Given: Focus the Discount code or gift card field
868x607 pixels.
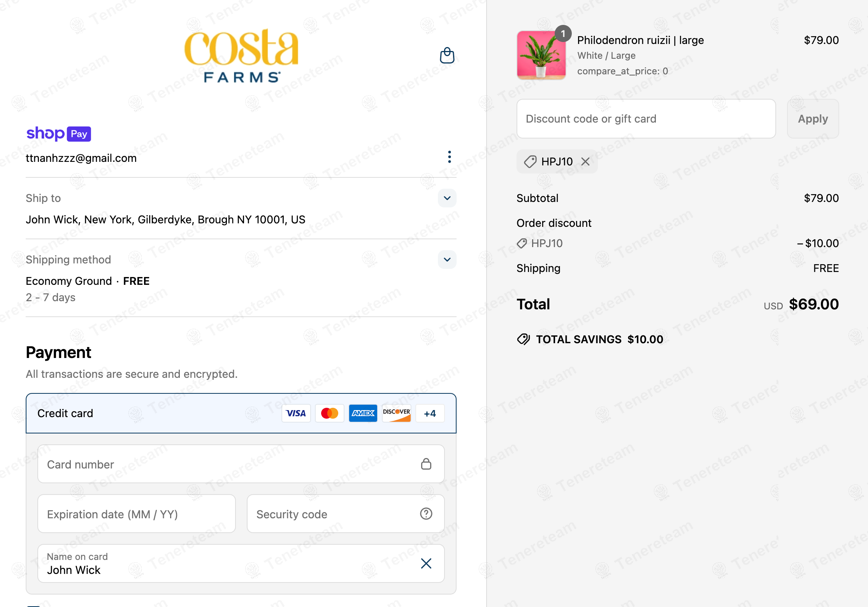Looking at the screenshot, I should pyautogui.click(x=646, y=119).
